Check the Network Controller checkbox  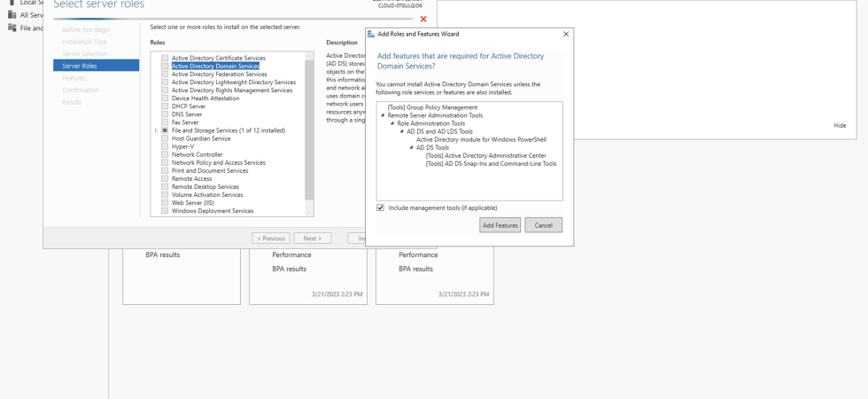coord(165,154)
